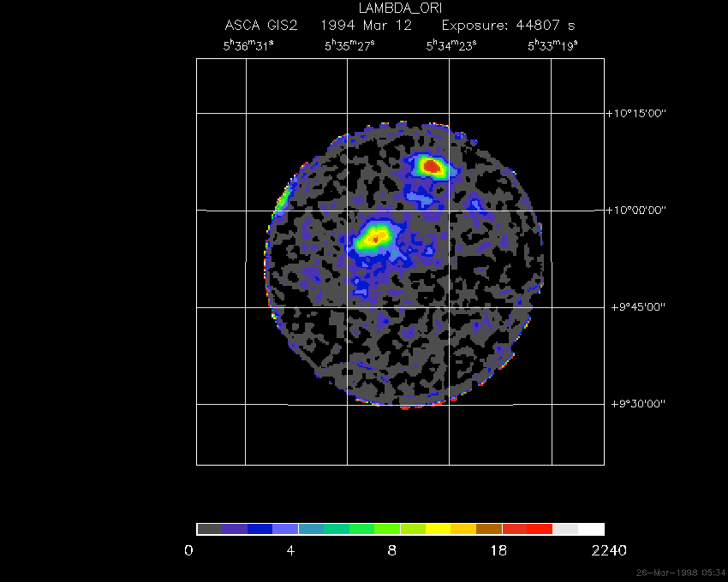Click the 26-Mar-1998 05:34 timestamp
The image size is (728, 582).
click(681, 573)
